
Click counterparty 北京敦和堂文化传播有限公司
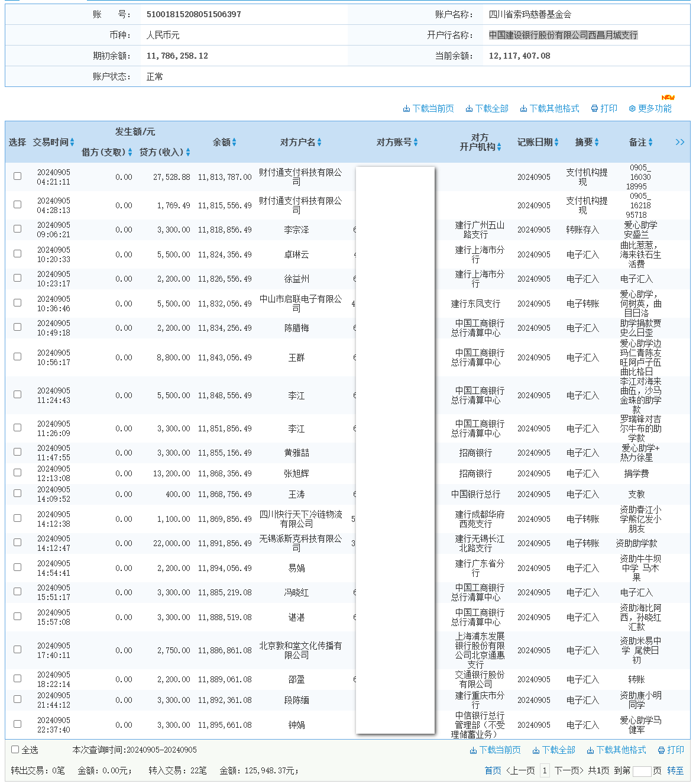coord(300,650)
